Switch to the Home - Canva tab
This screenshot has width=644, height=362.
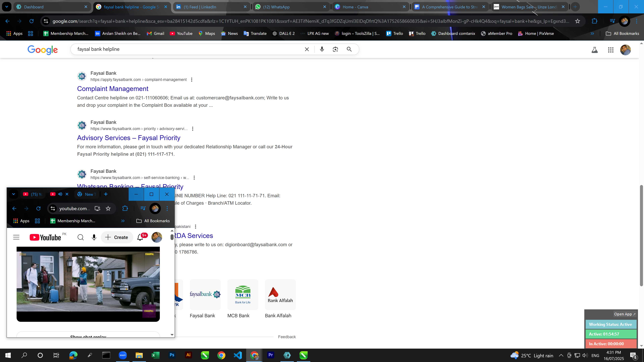click(370, 7)
